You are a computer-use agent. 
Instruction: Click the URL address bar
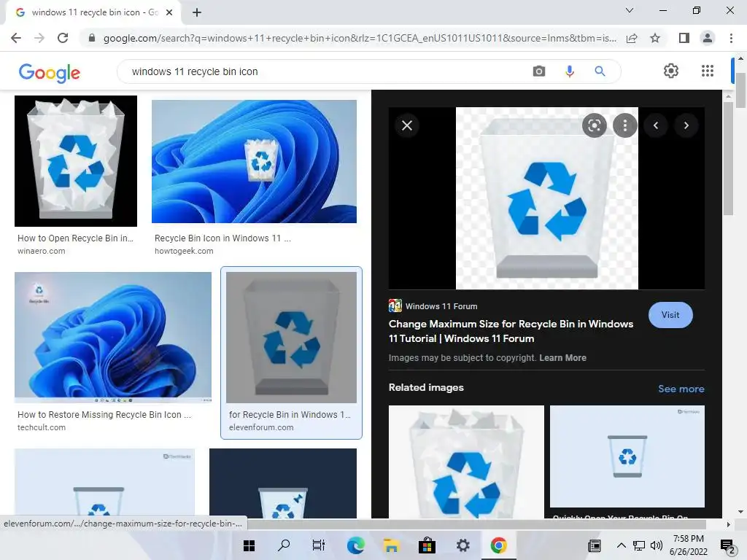[360, 38]
